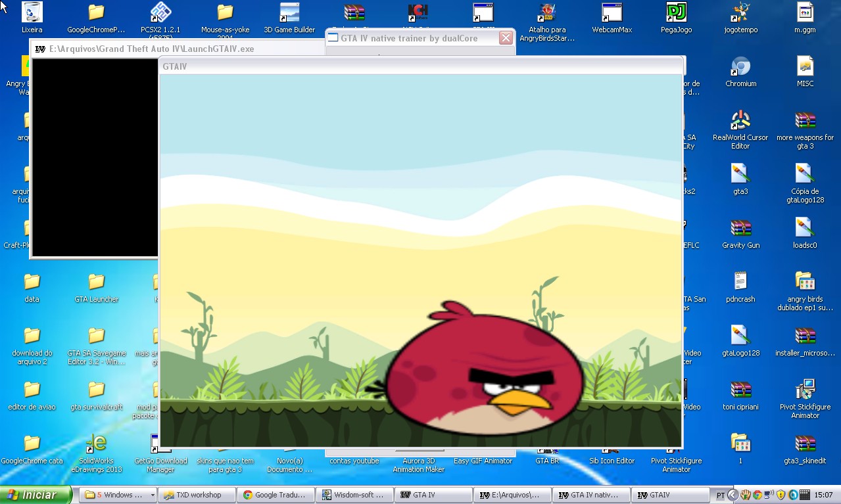Launch the WebcamMax shortcut
The image size is (841, 504).
click(x=612, y=12)
